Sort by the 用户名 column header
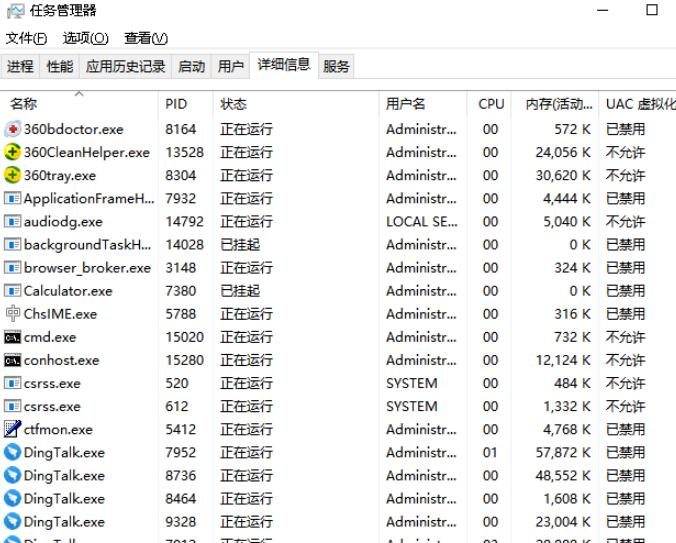 [x=423, y=104]
